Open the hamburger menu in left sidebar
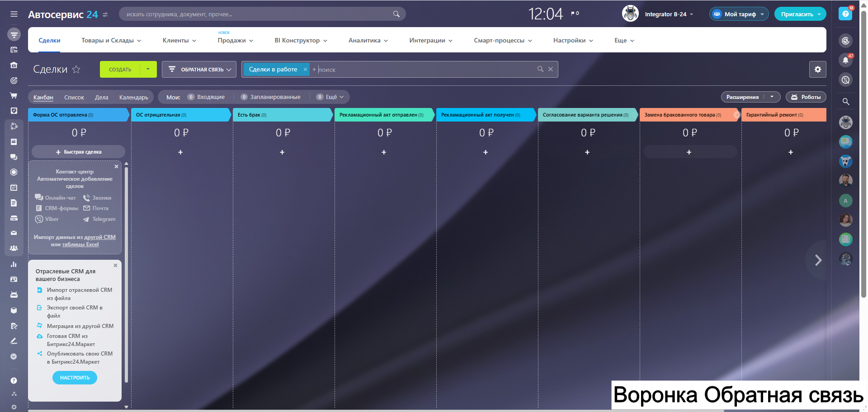 click(x=14, y=14)
